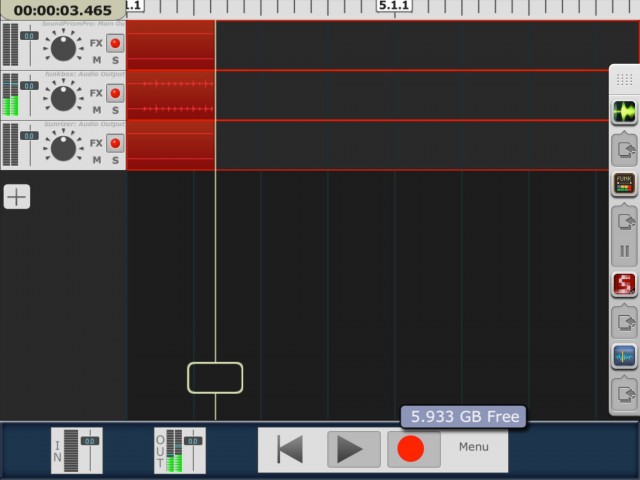640x480 pixels.
Task: Click the elapsed time counter display
Action: pyautogui.click(x=62, y=10)
